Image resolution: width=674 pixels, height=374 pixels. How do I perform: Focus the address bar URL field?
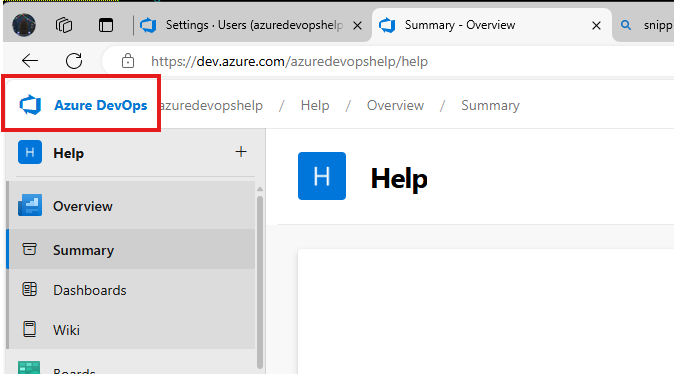coord(289,61)
